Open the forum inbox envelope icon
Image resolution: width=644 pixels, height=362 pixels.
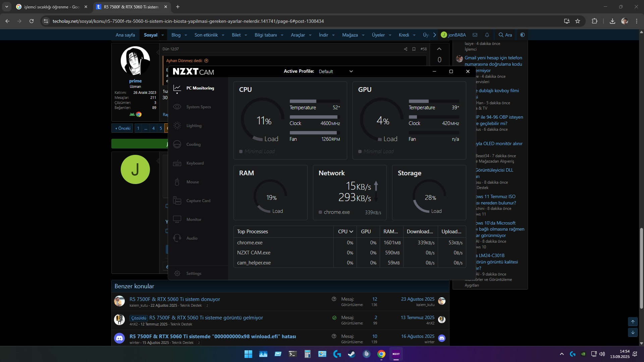coord(475,35)
